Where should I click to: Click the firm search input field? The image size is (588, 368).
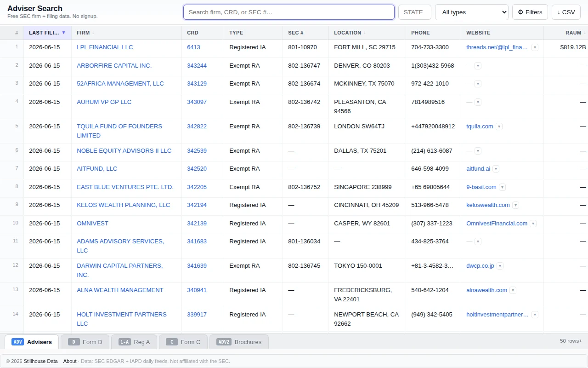point(289,12)
